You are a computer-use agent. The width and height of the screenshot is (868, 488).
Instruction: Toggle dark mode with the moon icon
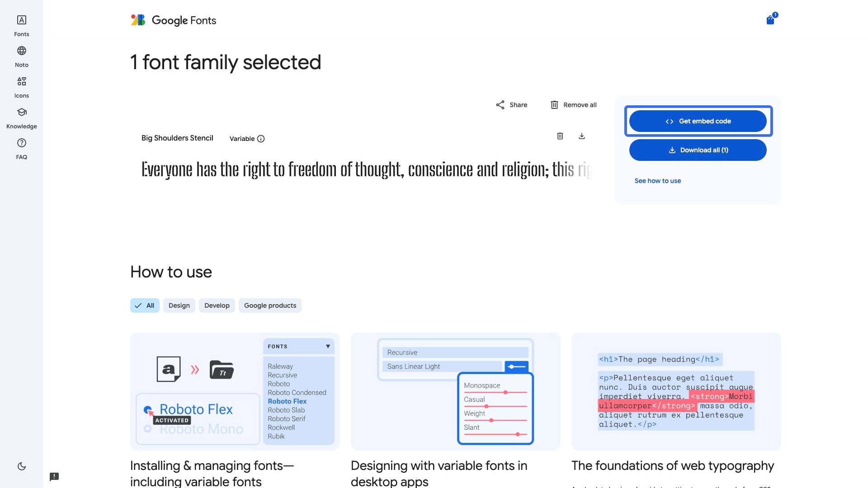click(x=22, y=466)
